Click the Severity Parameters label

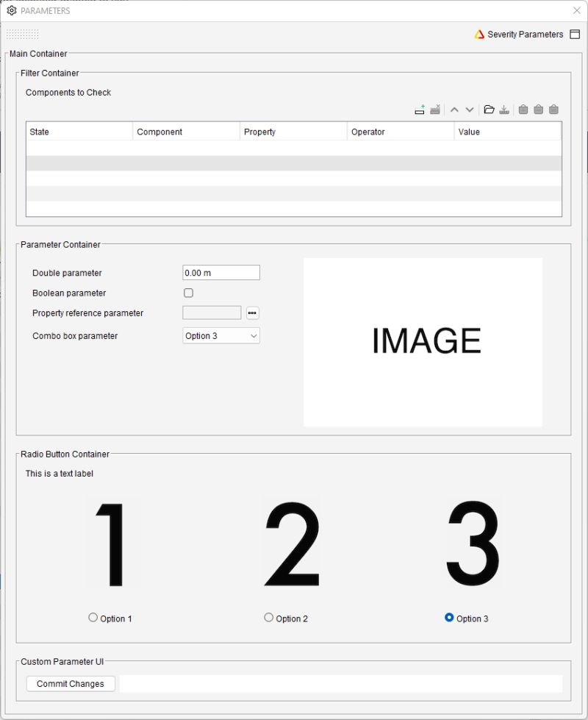click(x=526, y=34)
